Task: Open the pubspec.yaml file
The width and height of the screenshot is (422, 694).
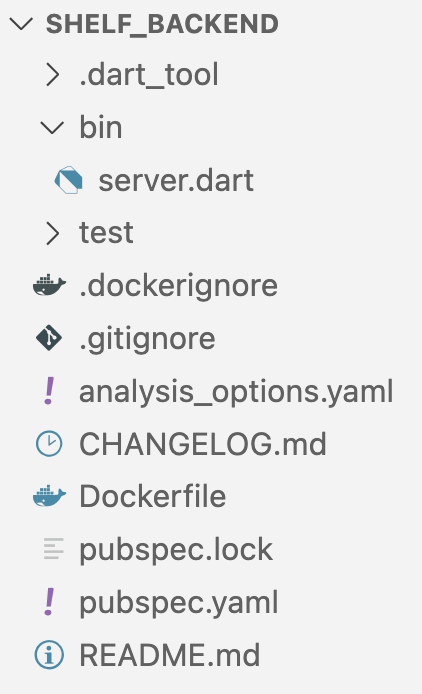Action: (x=178, y=603)
